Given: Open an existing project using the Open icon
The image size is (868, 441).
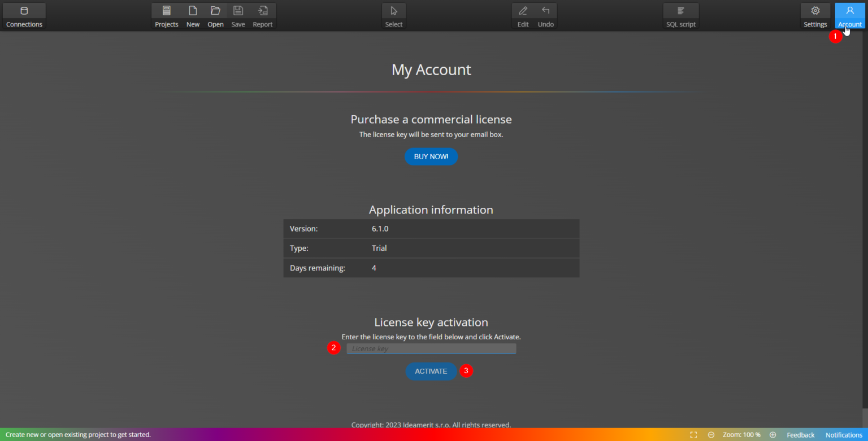Looking at the screenshot, I should pyautogui.click(x=215, y=15).
